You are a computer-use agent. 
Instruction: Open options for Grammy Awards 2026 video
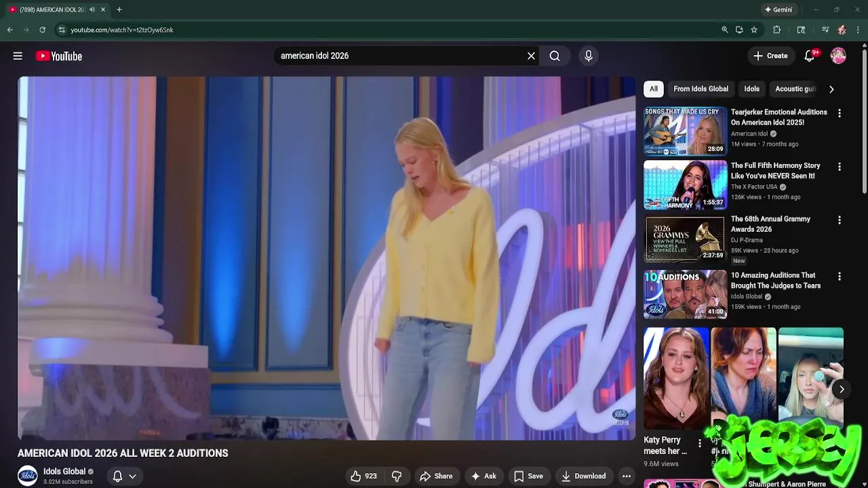coord(840,220)
